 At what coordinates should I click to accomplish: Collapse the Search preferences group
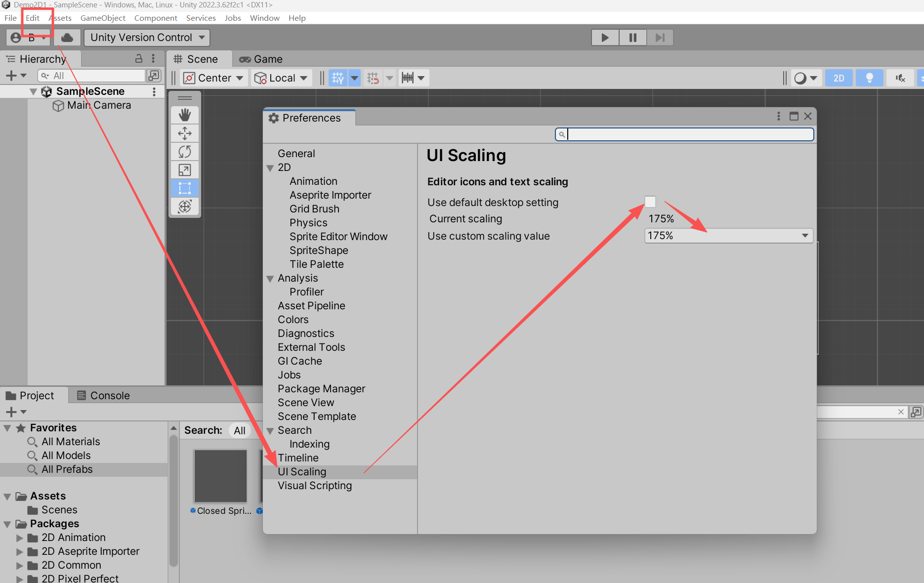click(x=270, y=431)
